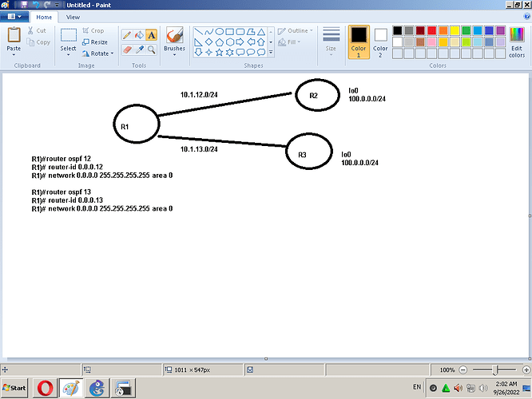
Task: Click the Zoom out minus button
Action: 463,369
